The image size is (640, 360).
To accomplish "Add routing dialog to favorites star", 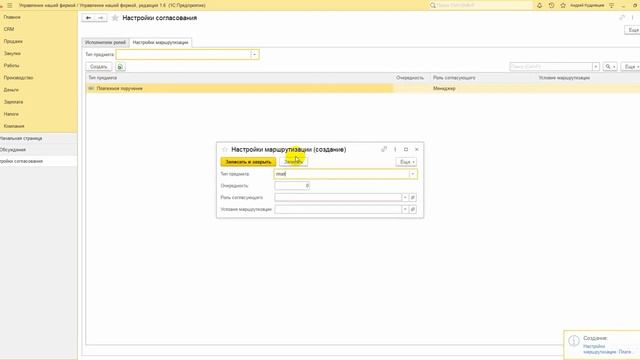I will tap(224, 149).
